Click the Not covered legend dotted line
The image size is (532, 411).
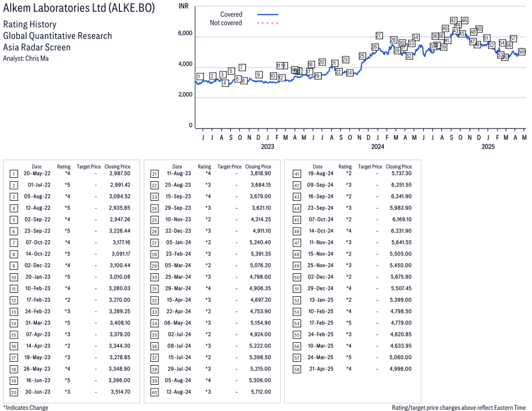point(268,23)
